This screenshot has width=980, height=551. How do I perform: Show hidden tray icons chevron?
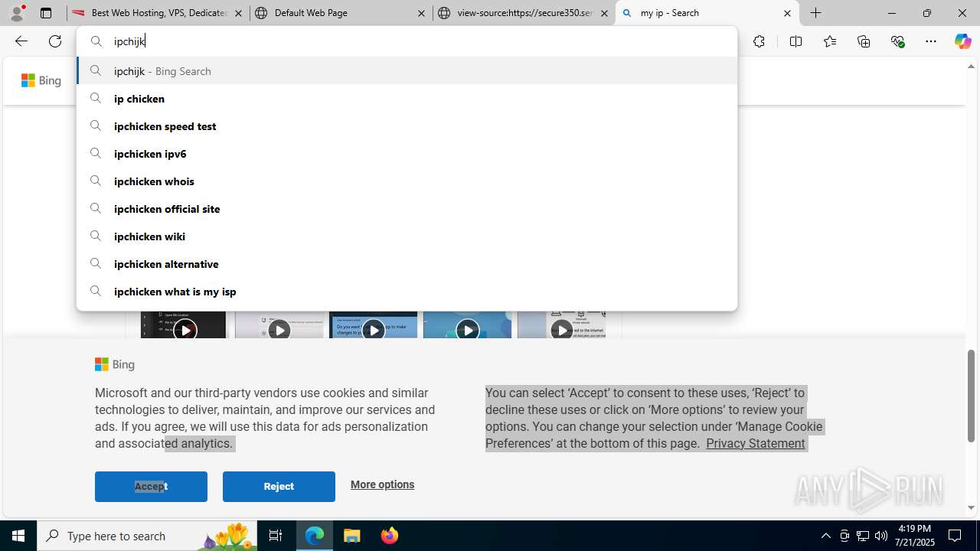click(825, 536)
